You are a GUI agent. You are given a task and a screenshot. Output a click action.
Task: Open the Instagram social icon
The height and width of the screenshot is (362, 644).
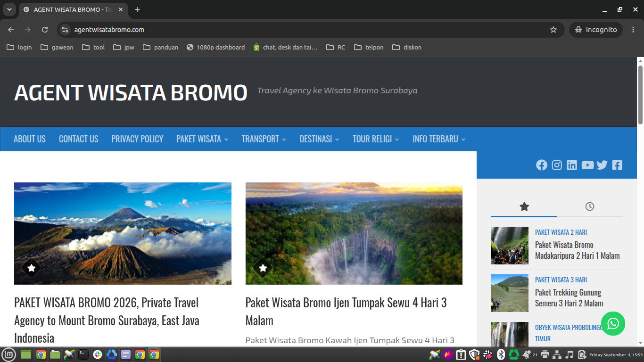click(557, 165)
